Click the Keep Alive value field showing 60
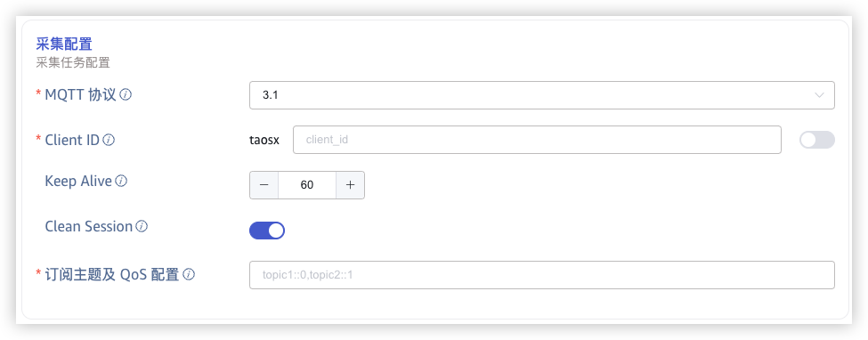 point(307,185)
